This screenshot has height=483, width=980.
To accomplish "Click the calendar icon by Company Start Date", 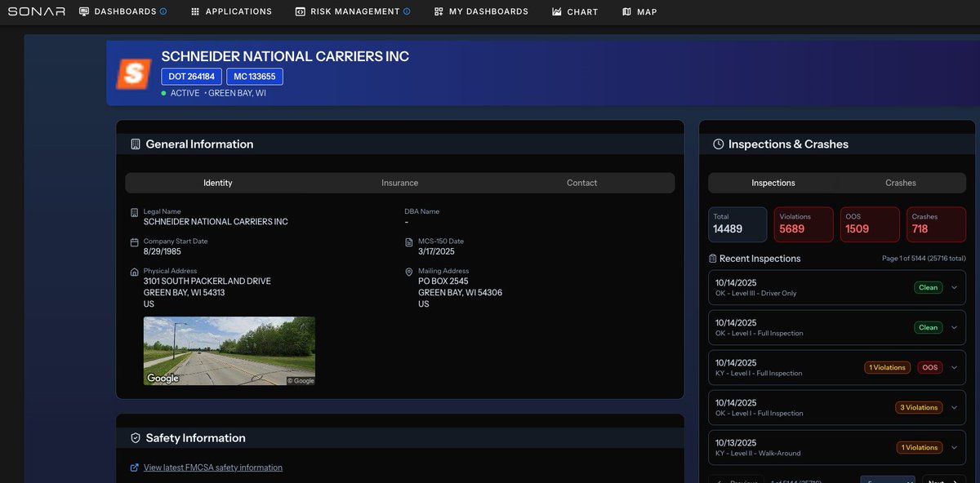I will [135, 242].
